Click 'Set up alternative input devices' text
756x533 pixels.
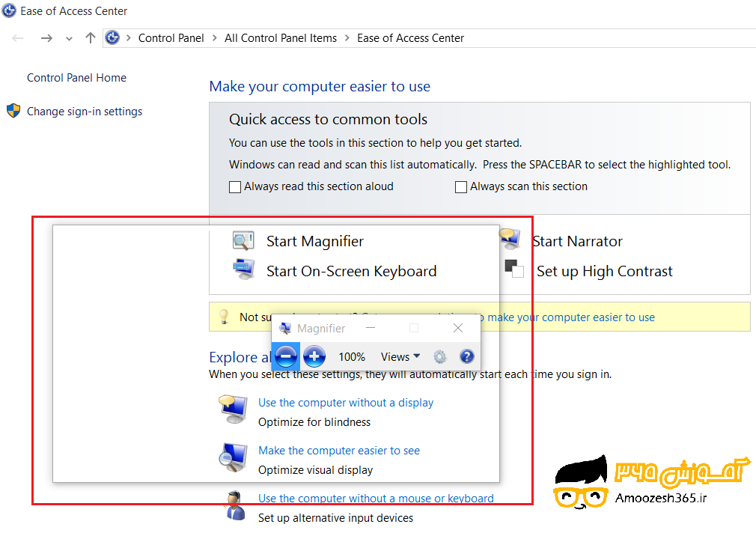pyautogui.click(x=335, y=518)
